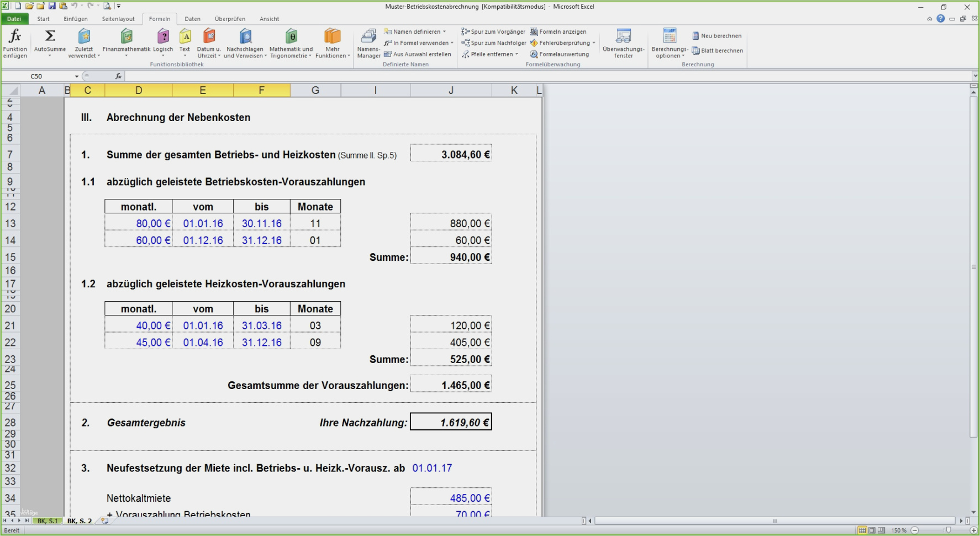This screenshot has height=536, width=980.
Task: Click Spur zum Vorgänger
Action: click(493, 31)
